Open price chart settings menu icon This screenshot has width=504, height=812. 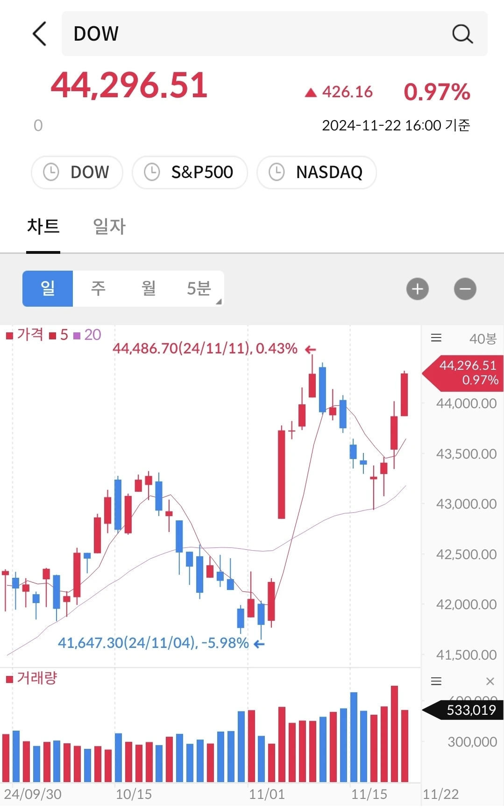(436, 338)
